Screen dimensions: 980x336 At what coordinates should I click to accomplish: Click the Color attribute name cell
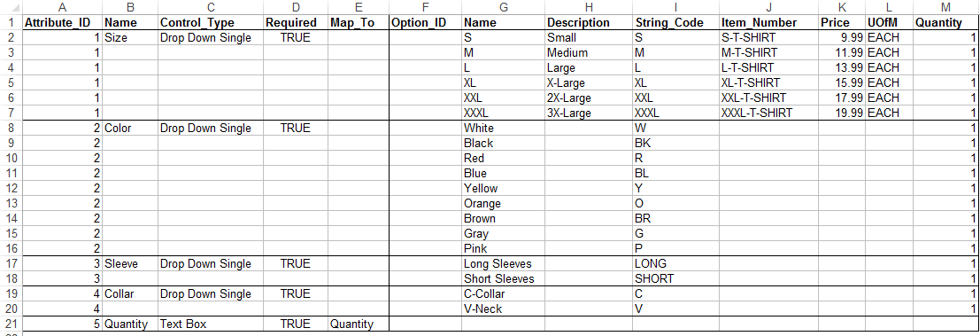coord(130,129)
